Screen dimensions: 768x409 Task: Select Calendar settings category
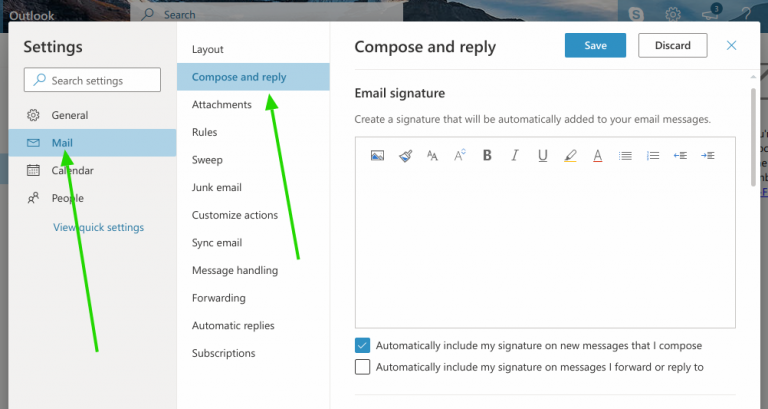coord(92,170)
